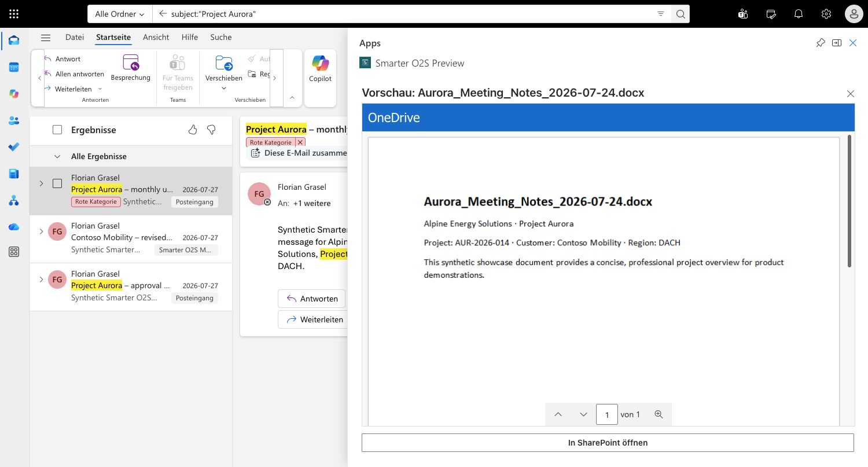Click the pop-out pane icon
This screenshot has width=868, height=467.
pyautogui.click(x=837, y=43)
